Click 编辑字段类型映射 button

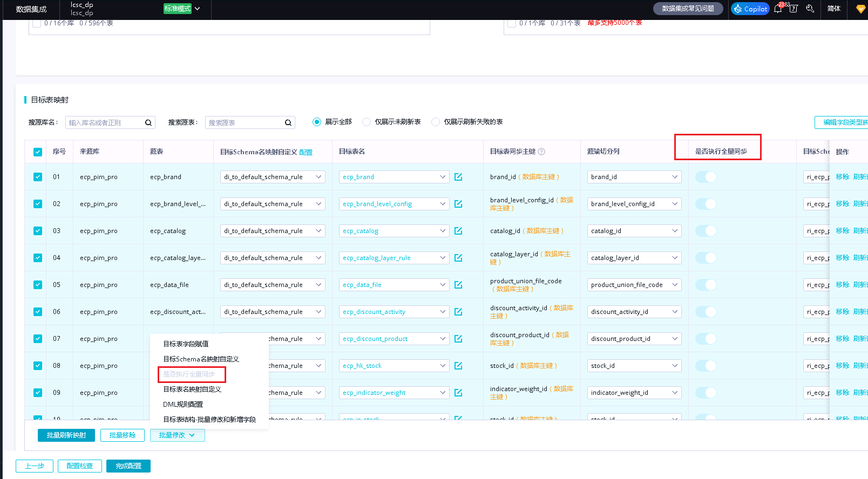pos(841,122)
